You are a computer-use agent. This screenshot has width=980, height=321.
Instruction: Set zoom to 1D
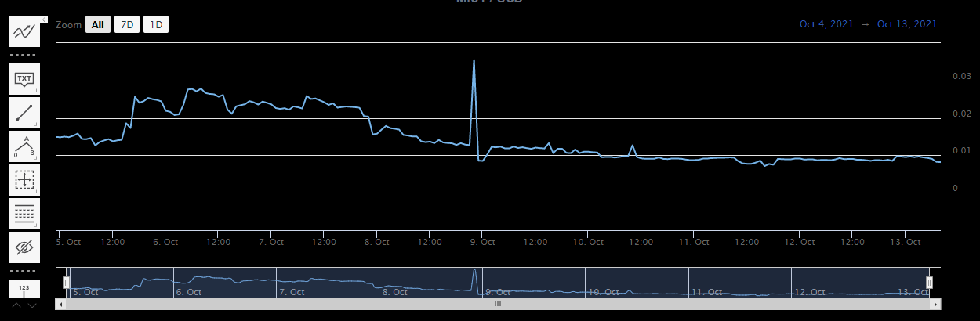[156, 25]
